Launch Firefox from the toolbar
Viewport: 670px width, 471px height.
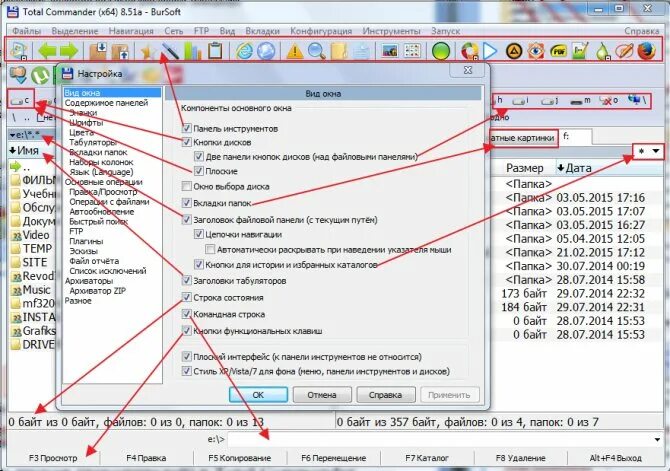click(x=646, y=51)
